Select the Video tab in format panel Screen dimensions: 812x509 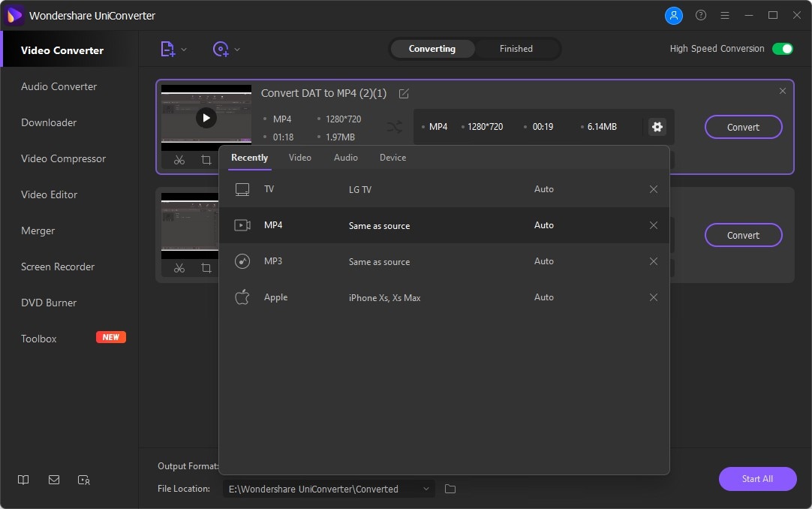pyautogui.click(x=300, y=158)
